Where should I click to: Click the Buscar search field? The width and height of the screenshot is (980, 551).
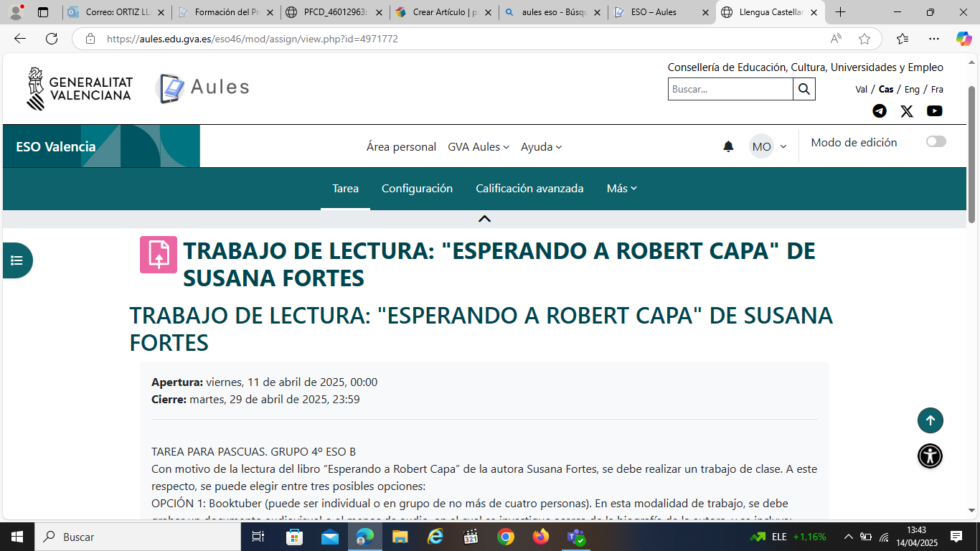click(728, 89)
